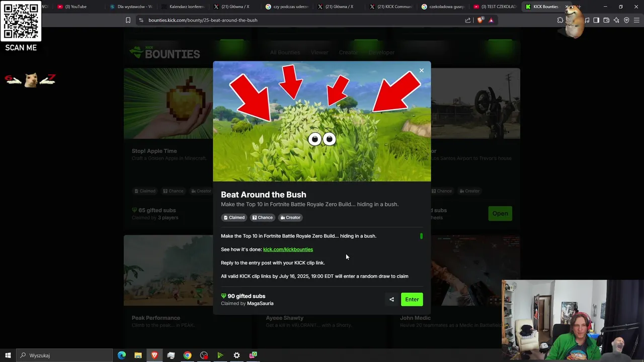Viewport: 644px width, 362px height.
Task: Click the 90 gifted subs text
Action: pos(247,296)
